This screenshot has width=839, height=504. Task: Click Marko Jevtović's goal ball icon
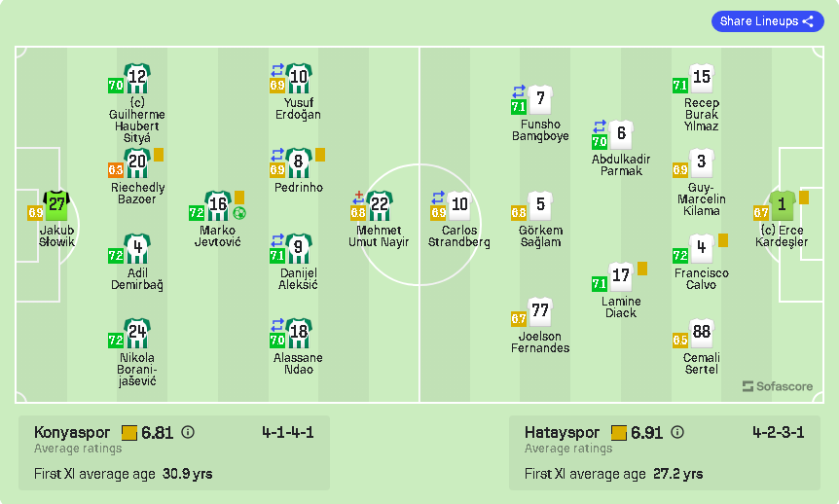pyautogui.click(x=239, y=213)
